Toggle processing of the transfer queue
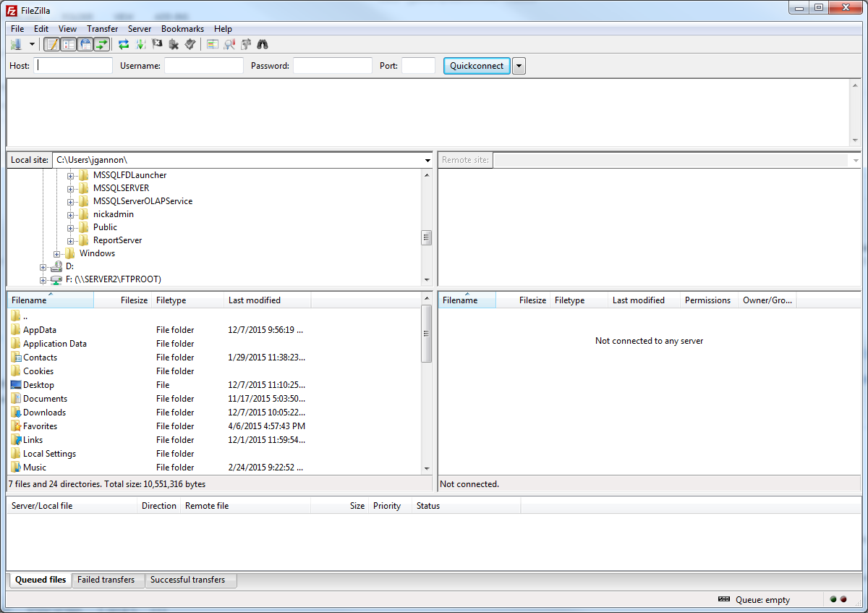The width and height of the screenshot is (868, 613). (140, 44)
